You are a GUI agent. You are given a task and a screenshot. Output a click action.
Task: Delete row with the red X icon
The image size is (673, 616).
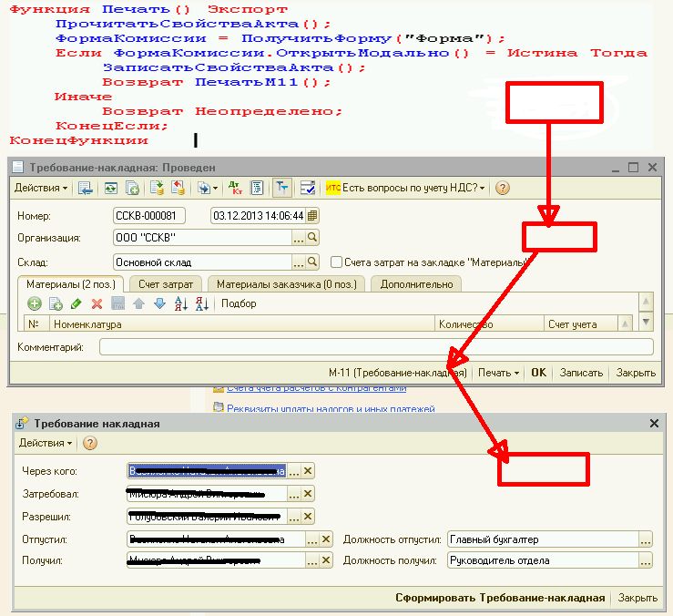click(97, 303)
